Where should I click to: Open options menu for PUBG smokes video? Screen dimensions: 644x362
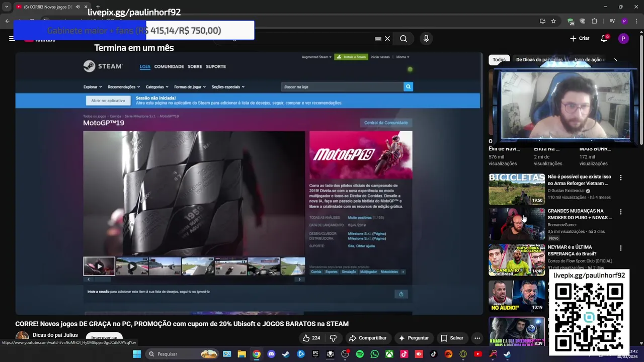click(620, 212)
